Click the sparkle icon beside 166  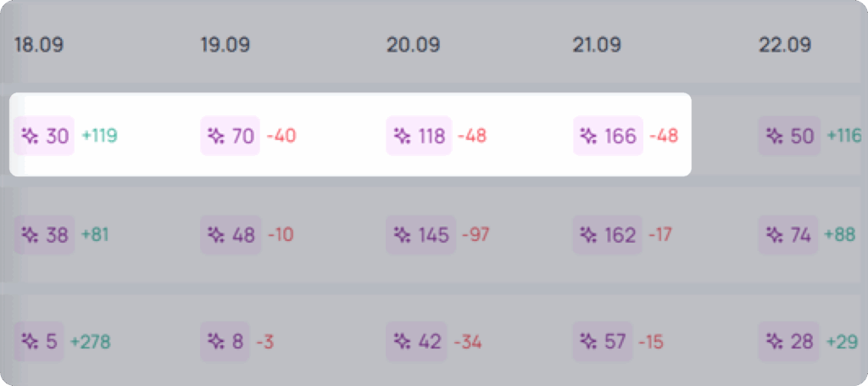588,136
